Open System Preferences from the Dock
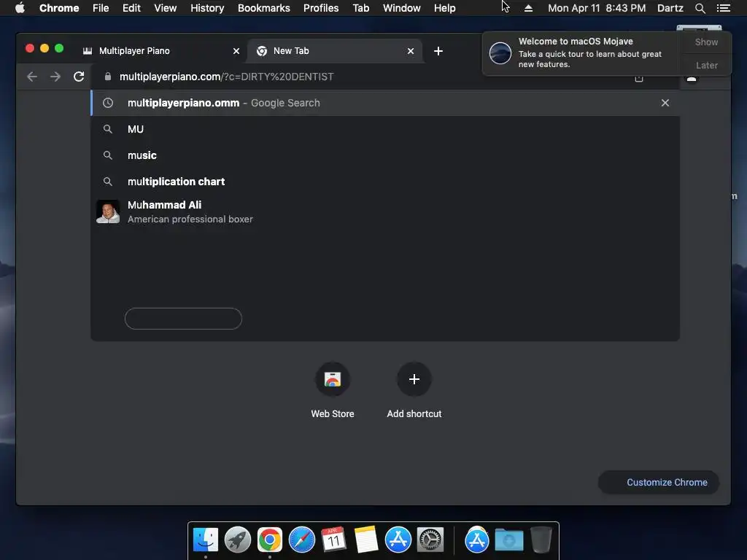Image resolution: width=747 pixels, height=560 pixels. 430,540
